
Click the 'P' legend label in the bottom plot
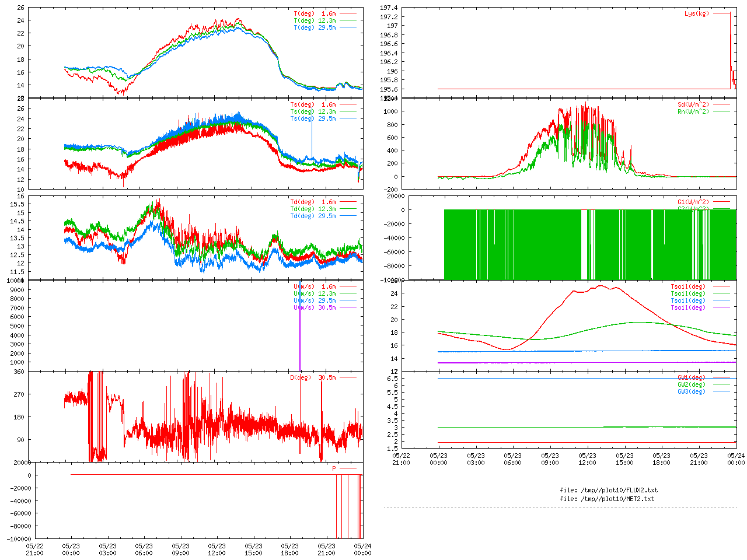pos(334,469)
